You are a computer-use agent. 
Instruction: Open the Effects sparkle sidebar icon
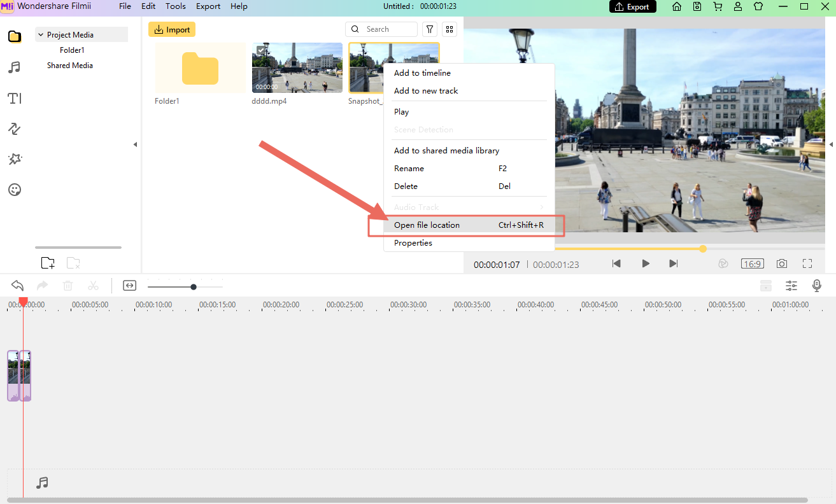[14, 159]
